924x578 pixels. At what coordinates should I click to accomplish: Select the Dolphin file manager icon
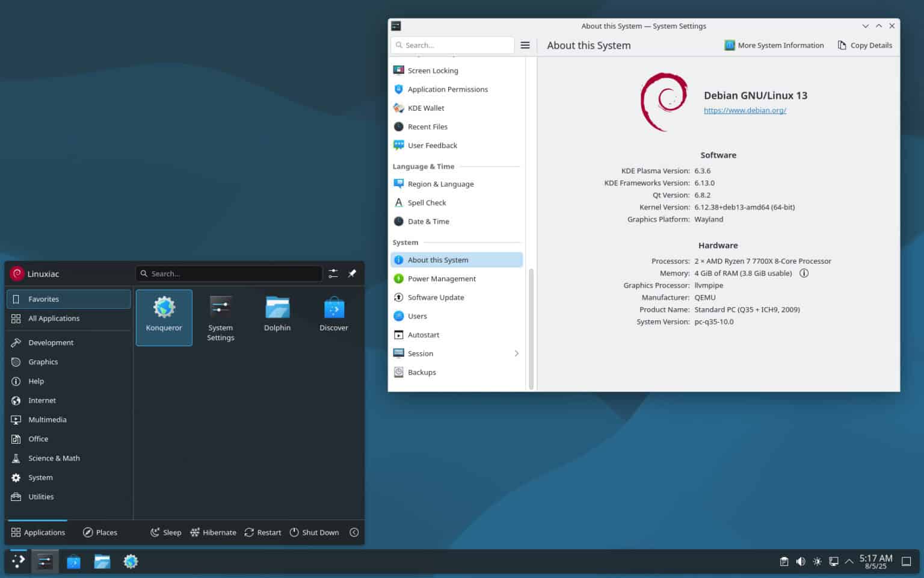[x=277, y=311]
